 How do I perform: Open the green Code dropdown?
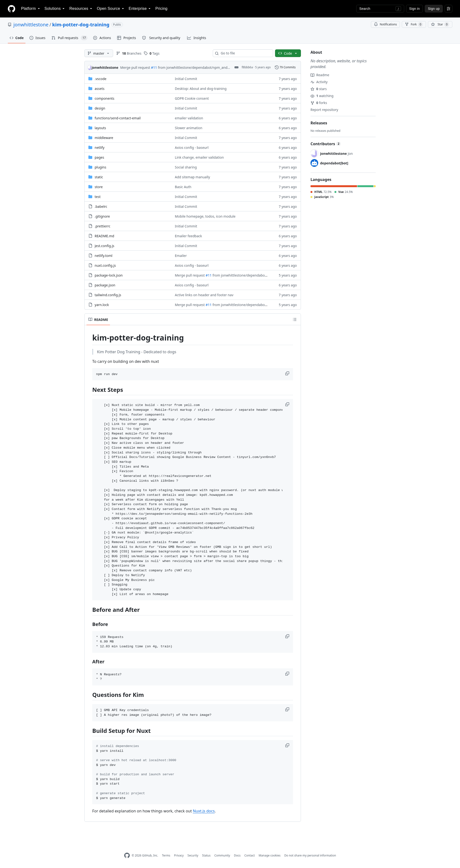click(x=287, y=53)
